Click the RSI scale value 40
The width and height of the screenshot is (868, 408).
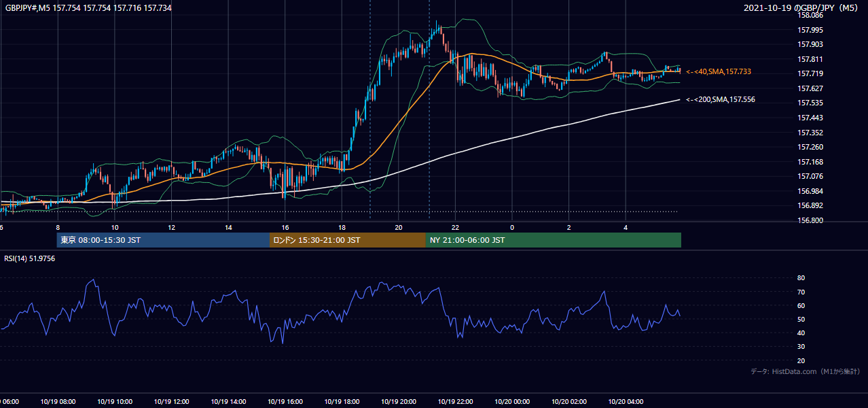[x=801, y=333]
